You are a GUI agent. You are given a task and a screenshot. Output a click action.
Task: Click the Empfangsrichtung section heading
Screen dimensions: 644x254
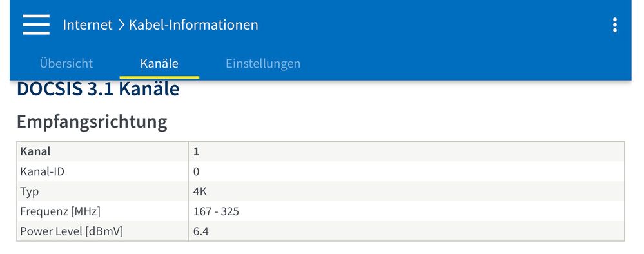[x=92, y=122]
